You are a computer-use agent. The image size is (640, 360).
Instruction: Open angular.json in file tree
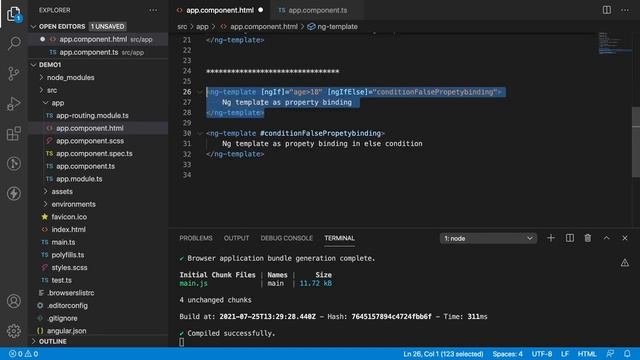click(98, 331)
